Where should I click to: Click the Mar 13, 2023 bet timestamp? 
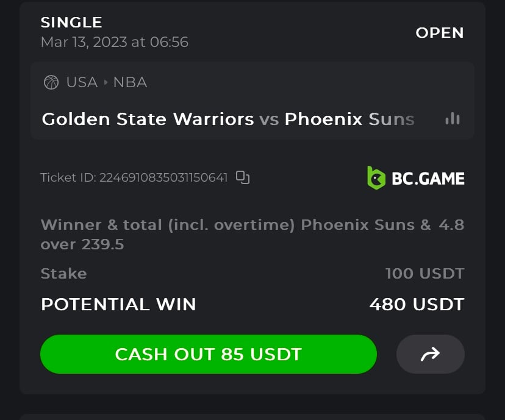click(114, 42)
